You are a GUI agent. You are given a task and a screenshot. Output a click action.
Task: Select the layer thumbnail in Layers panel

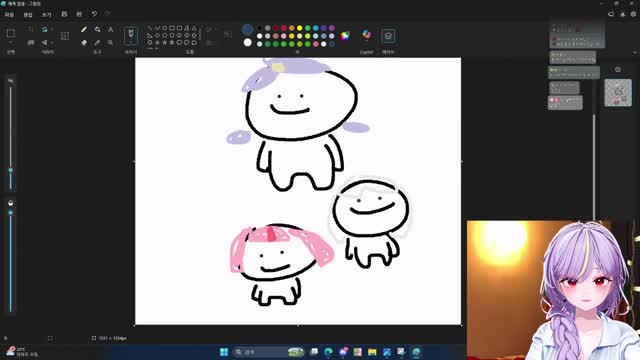tap(618, 93)
